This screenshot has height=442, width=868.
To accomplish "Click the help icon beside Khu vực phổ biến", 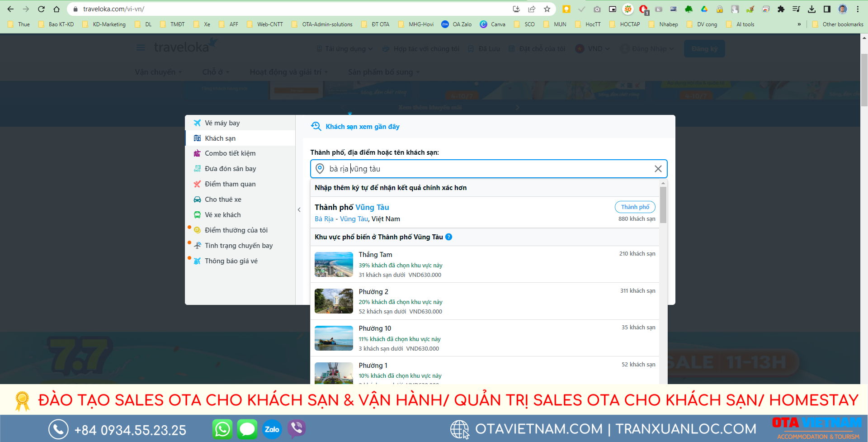I will coord(448,237).
